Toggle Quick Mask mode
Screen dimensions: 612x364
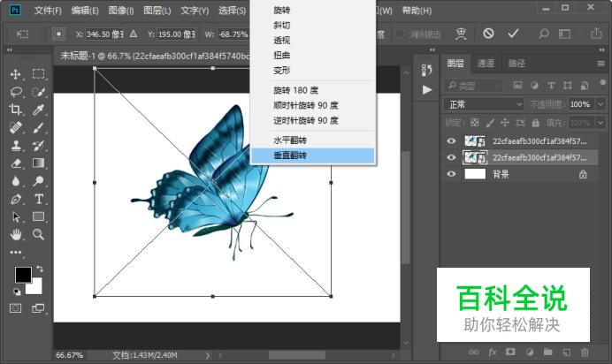pos(16,308)
